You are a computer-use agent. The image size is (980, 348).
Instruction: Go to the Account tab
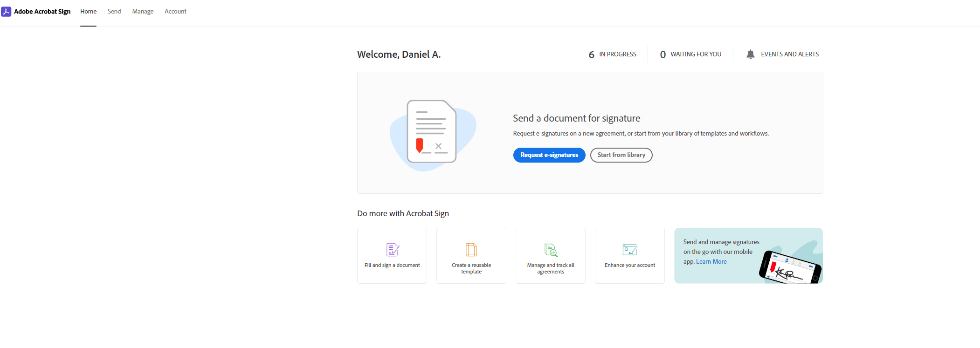pos(175,12)
